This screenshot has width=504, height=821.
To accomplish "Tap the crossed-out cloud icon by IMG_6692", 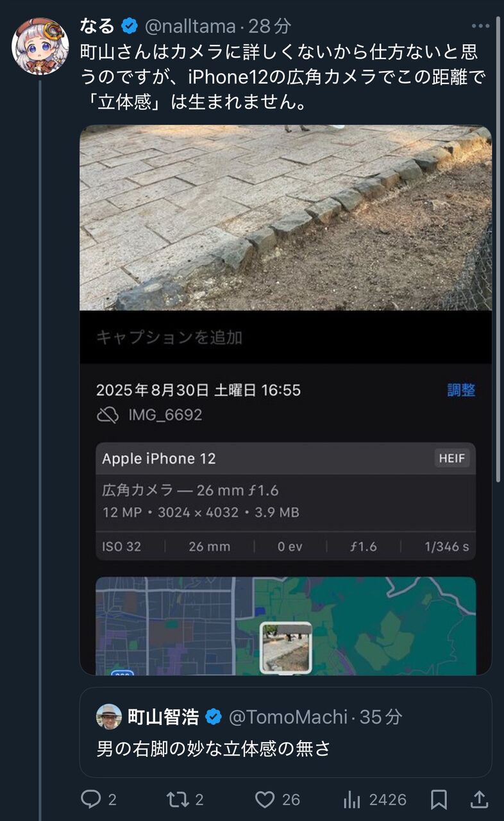I will point(108,415).
